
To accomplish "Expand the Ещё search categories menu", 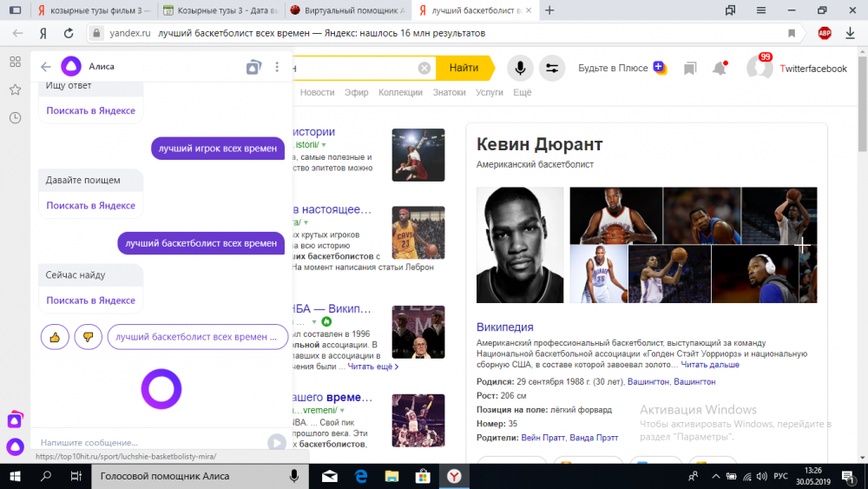I will click(x=522, y=92).
